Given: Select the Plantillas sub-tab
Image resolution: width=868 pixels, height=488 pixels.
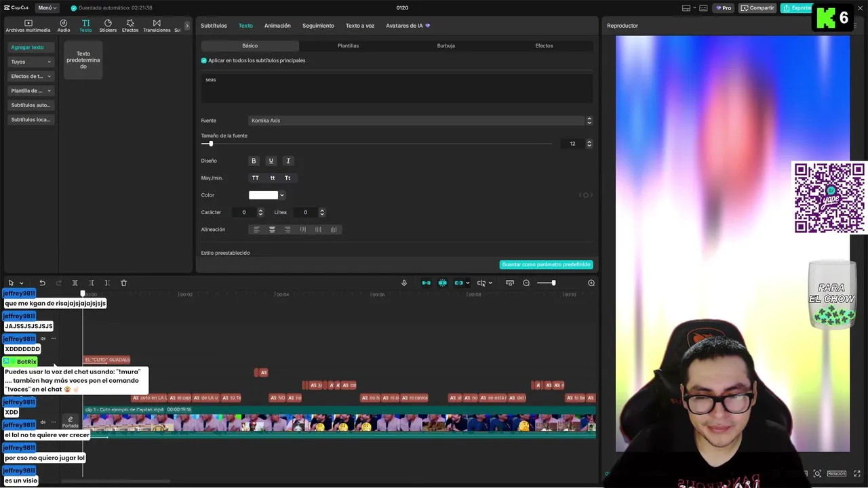Looking at the screenshot, I should tap(348, 45).
